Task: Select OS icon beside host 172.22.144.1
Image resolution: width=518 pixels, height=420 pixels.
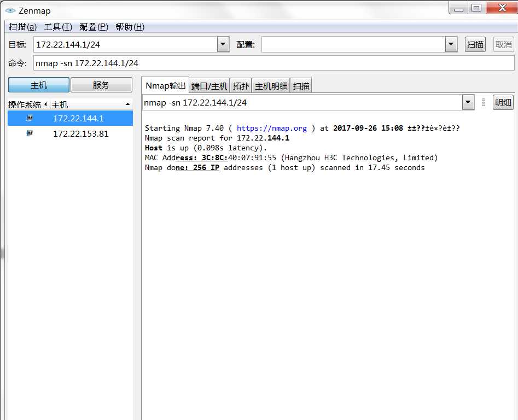Action: point(30,118)
